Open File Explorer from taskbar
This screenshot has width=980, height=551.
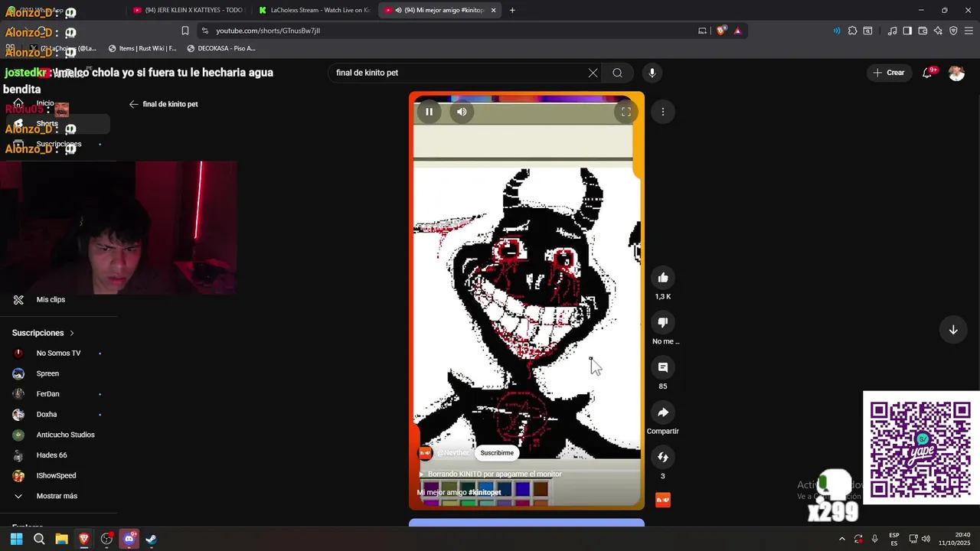point(61,539)
